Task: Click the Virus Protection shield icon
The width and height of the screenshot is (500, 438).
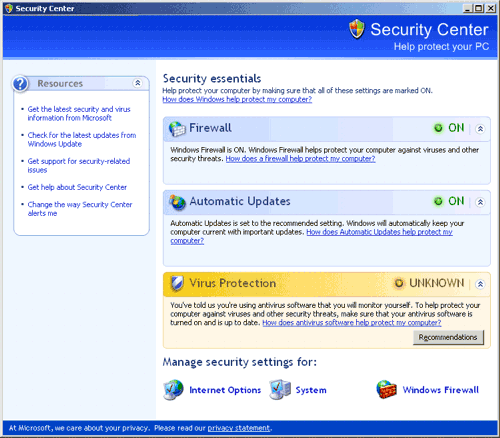Action: [177, 284]
